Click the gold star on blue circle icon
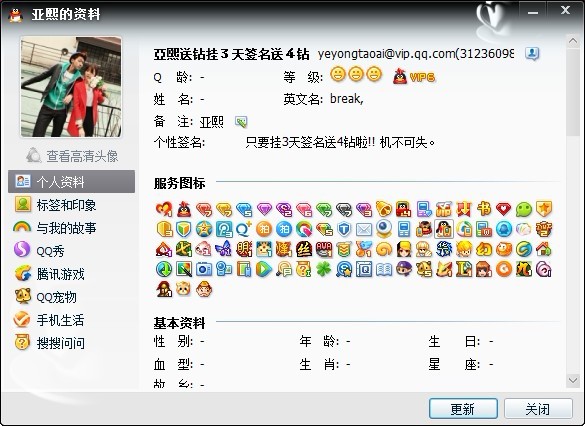 tap(204, 229)
